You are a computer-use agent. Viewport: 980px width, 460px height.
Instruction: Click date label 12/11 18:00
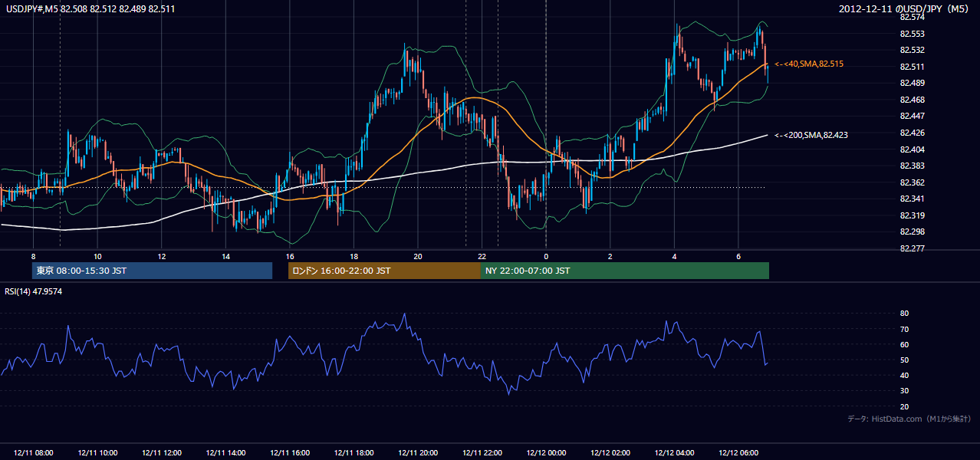click(x=354, y=453)
